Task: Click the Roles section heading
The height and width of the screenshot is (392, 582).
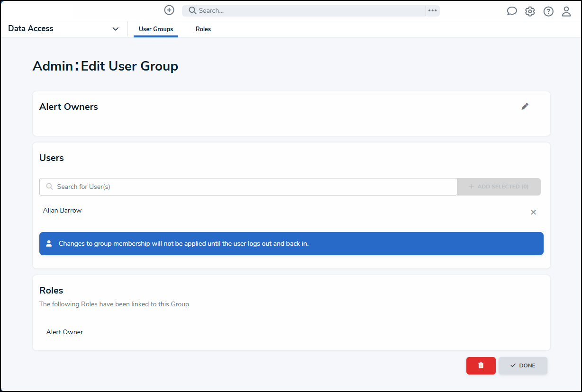Action: [x=51, y=290]
